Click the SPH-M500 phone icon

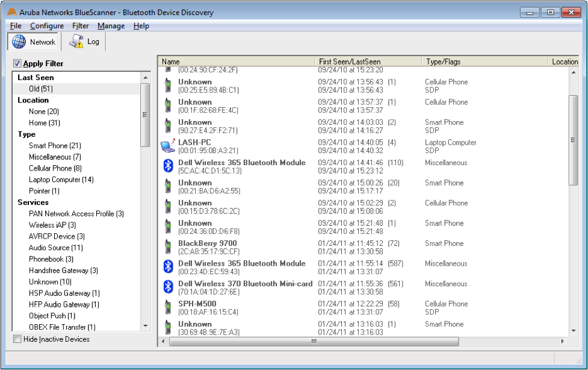tap(168, 308)
